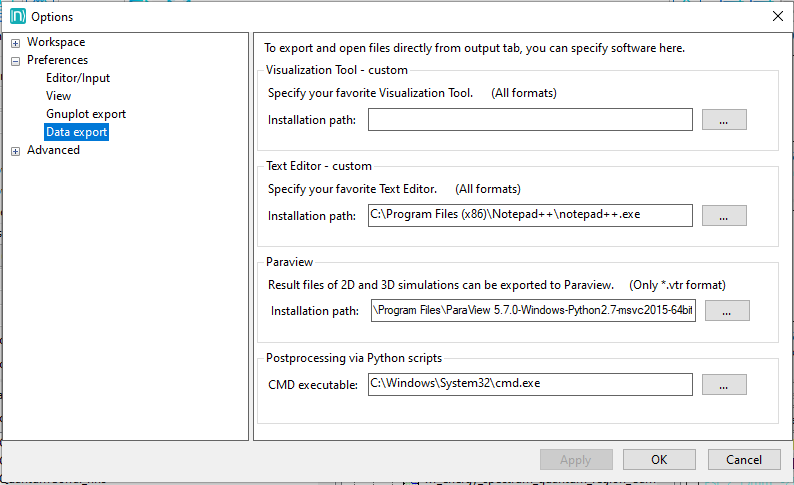Expand the Advanced tree node
Image resolution: width=794 pixels, height=485 pixels.
coord(15,151)
